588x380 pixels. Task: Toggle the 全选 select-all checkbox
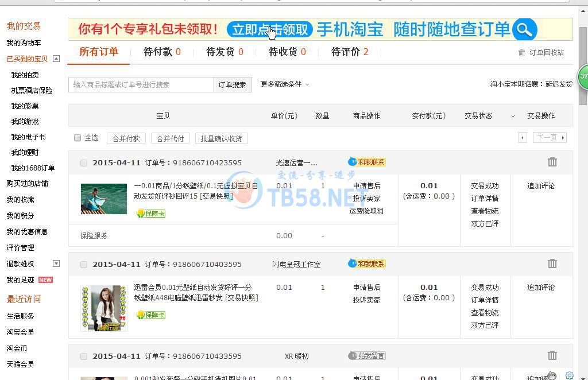[78, 138]
